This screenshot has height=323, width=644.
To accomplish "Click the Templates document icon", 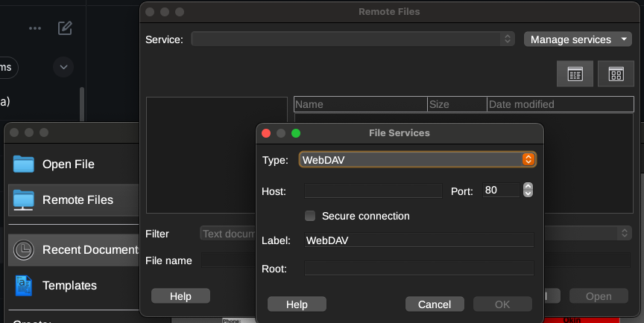I will [x=24, y=285].
